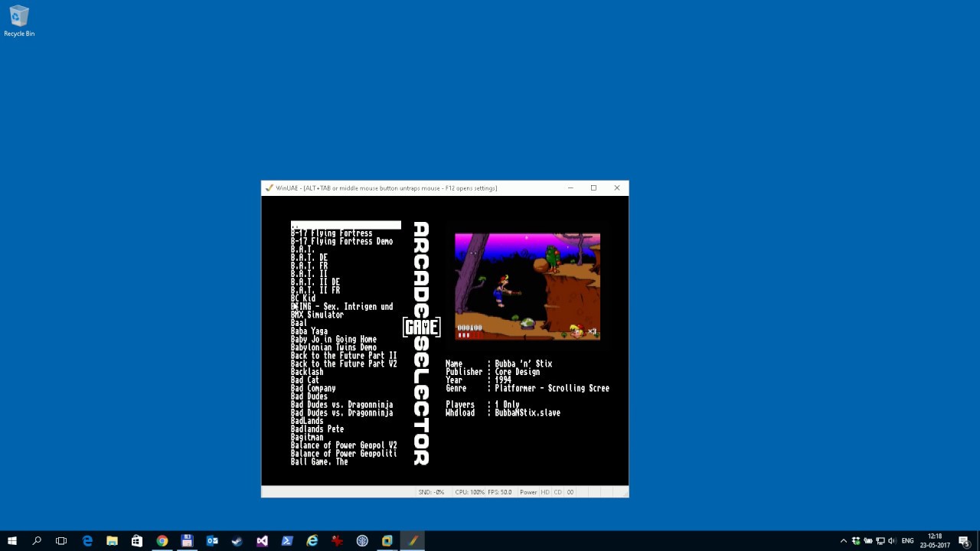Select the B.A.T. II FR entry

(315, 290)
